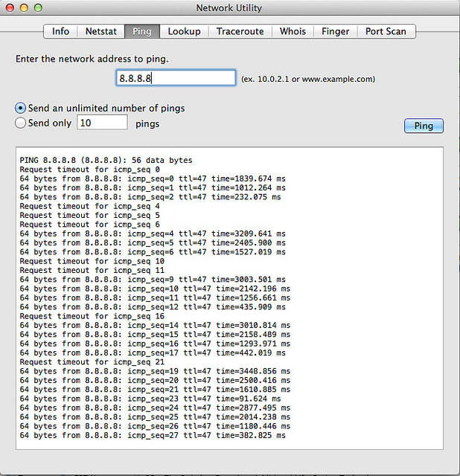Image resolution: width=460 pixels, height=476 pixels.
Task: Select 'Send an unlimited number of pings'
Action: pyautogui.click(x=21, y=108)
